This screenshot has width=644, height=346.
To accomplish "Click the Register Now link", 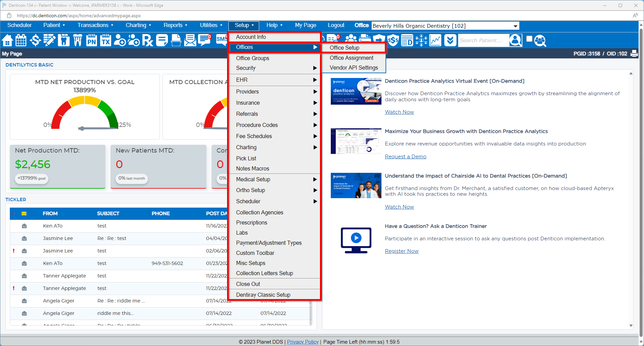I will (402, 251).
